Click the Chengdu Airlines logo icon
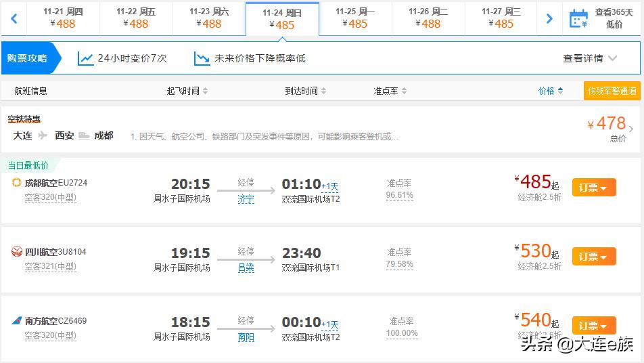This screenshot has width=644, height=363. (16, 183)
